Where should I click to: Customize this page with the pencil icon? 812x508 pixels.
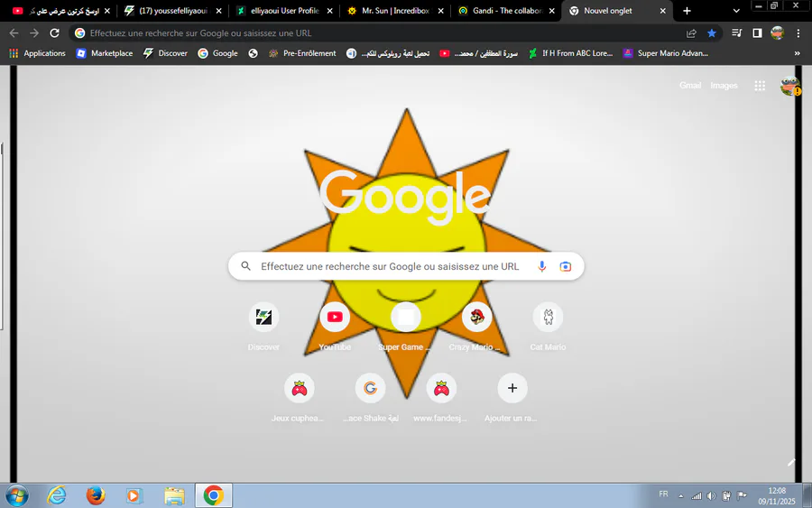(790, 462)
